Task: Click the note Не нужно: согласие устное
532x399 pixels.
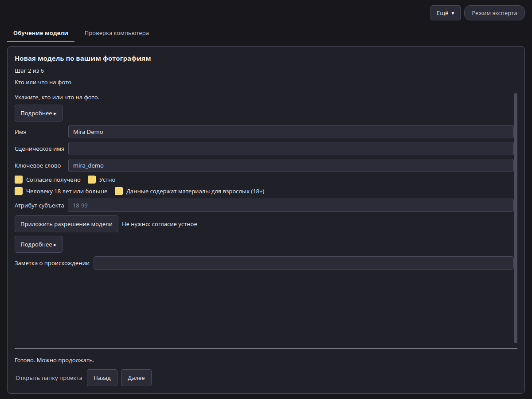Action: [x=160, y=224]
